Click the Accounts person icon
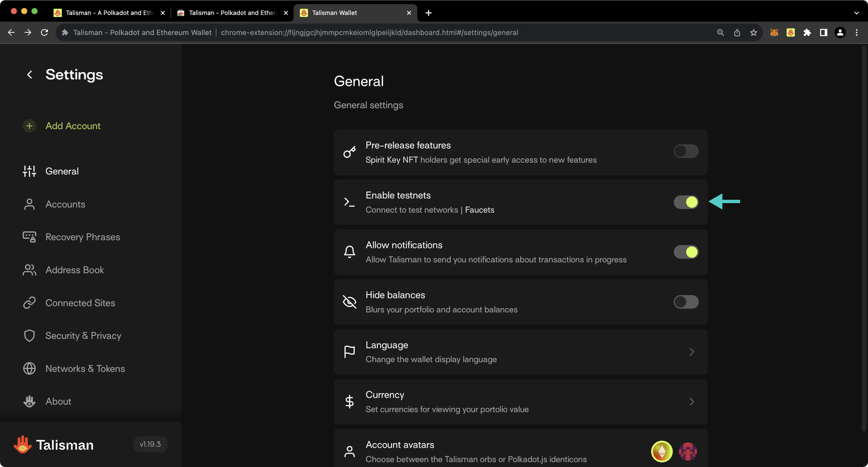This screenshot has height=467, width=868. 29,204
